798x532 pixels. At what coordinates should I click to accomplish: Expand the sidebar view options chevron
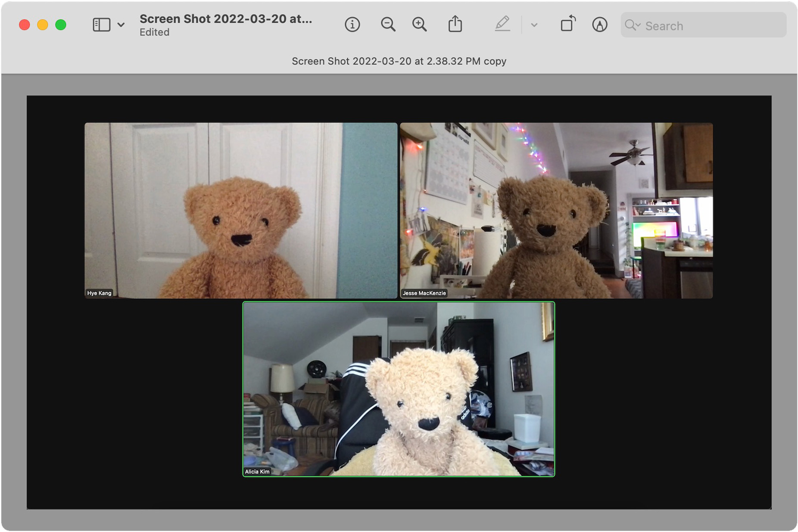pyautogui.click(x=121, y=25)
